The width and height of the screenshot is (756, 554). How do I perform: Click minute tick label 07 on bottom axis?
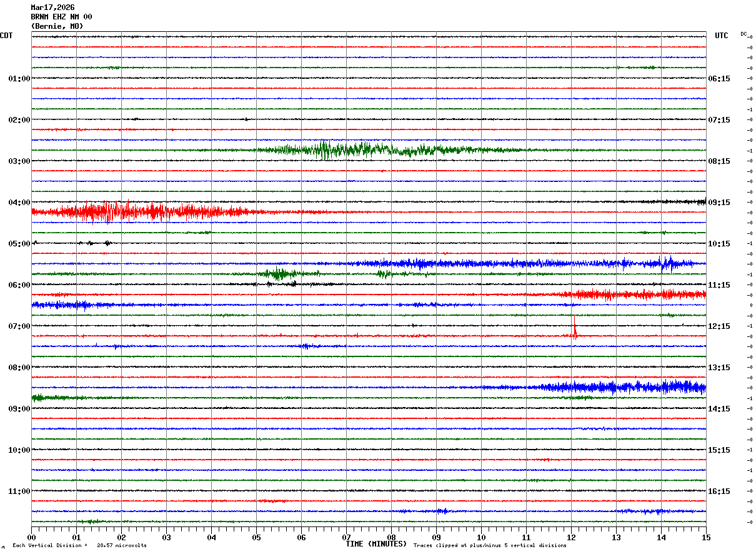[x=346, y=537]
